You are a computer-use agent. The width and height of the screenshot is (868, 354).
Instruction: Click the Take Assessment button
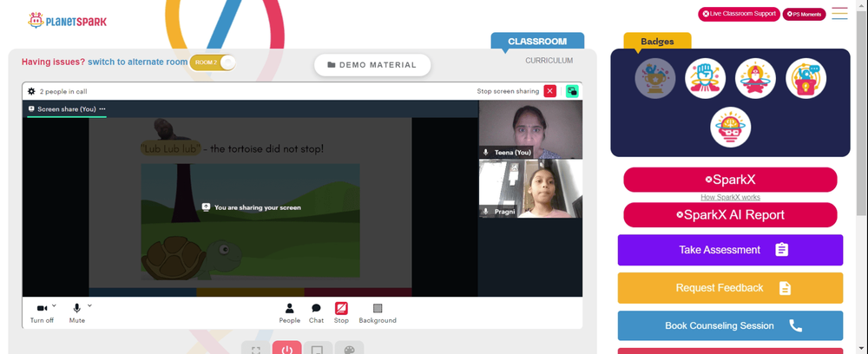coord(730,250)
